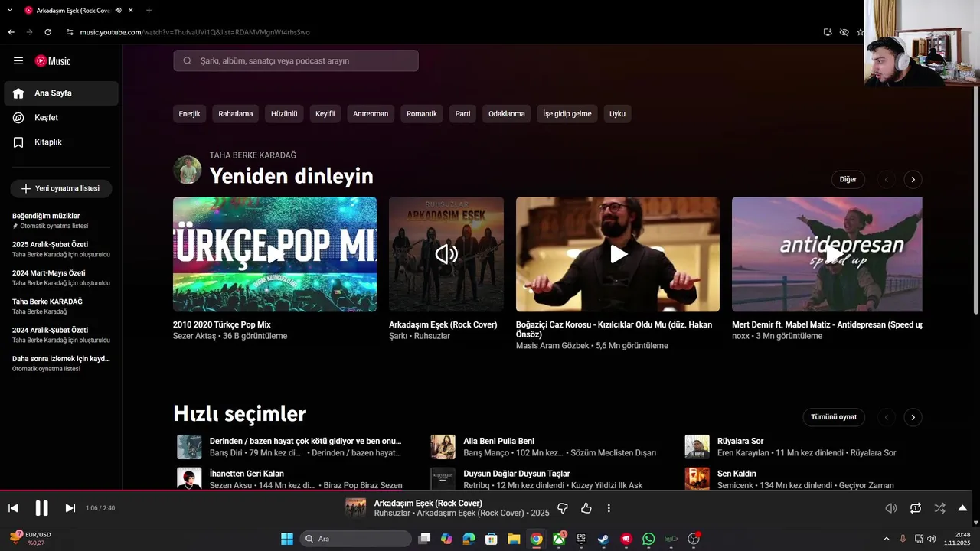
Task: Play Antidepresan Speed up thumbnail
Action: tap(827, 254)
